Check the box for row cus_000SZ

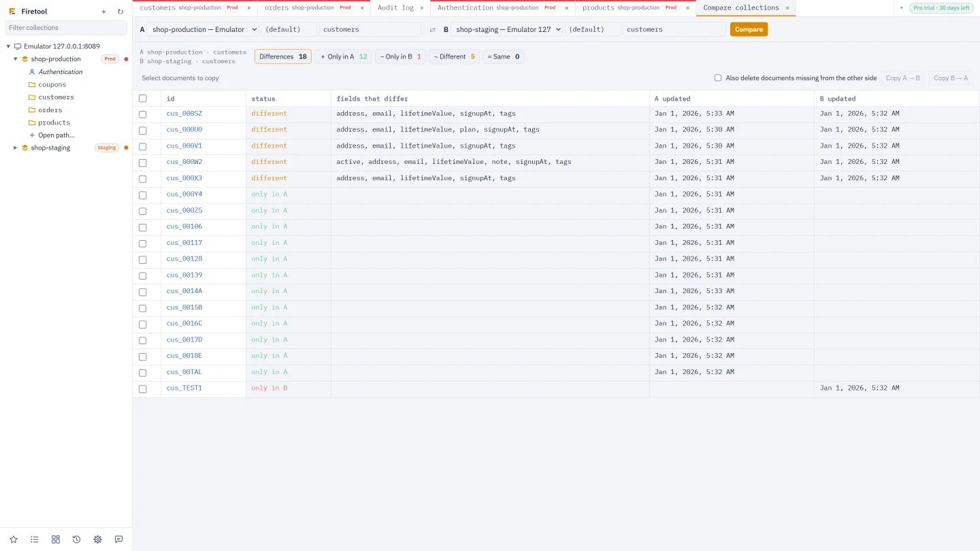coord(143,114)
